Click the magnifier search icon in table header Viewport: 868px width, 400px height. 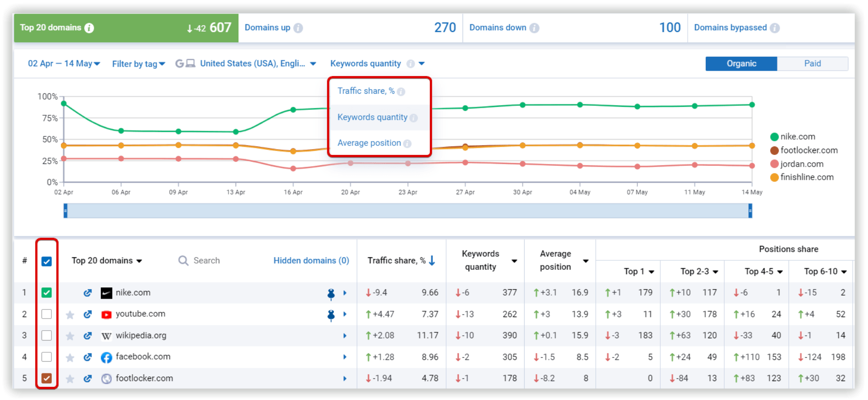[183, 261]
